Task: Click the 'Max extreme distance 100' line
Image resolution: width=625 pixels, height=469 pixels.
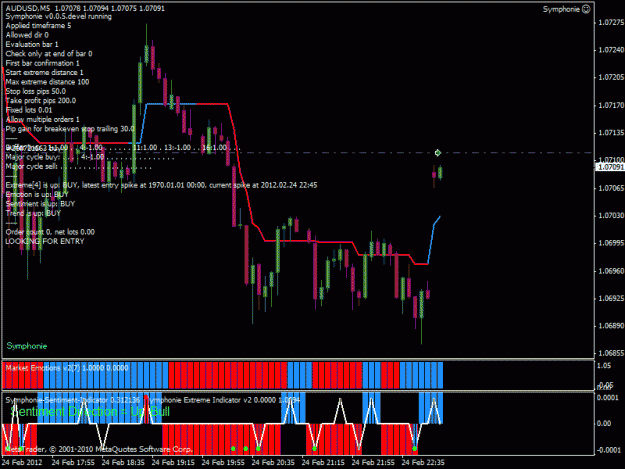Action: (47, 82)
